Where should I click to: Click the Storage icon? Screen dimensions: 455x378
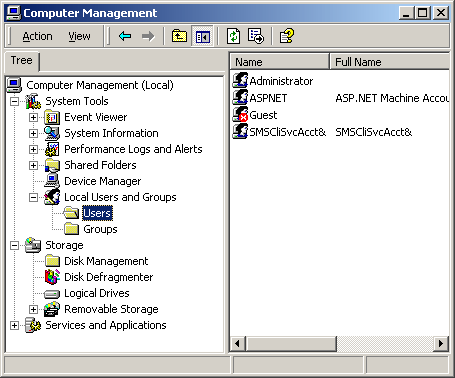[x=33, y=245]
